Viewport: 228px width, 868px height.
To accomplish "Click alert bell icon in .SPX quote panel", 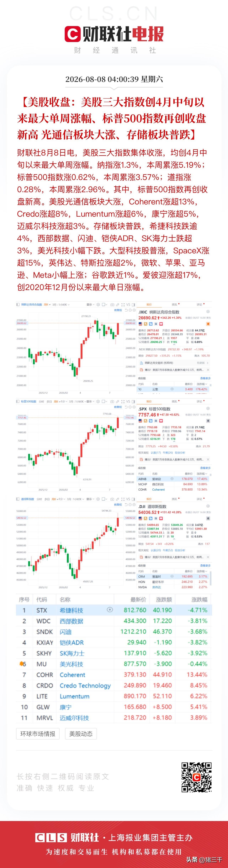I will (x=208, y=420).
